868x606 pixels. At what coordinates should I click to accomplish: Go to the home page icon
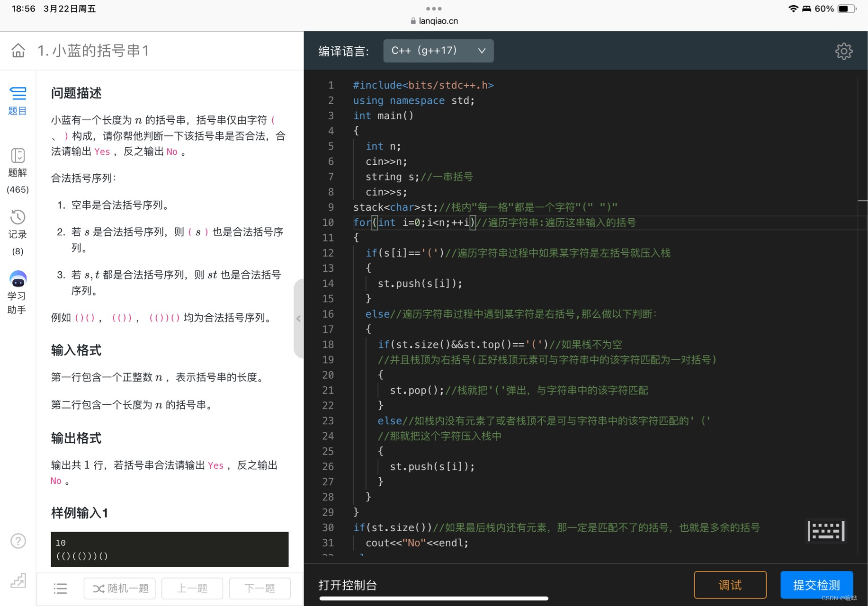18,50
